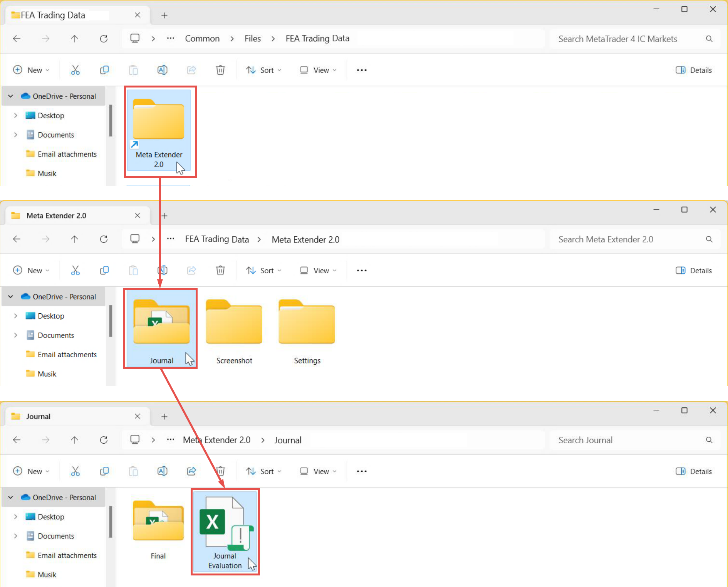Go back in Meta Extender 2.0 window

(x=17, y=239)
